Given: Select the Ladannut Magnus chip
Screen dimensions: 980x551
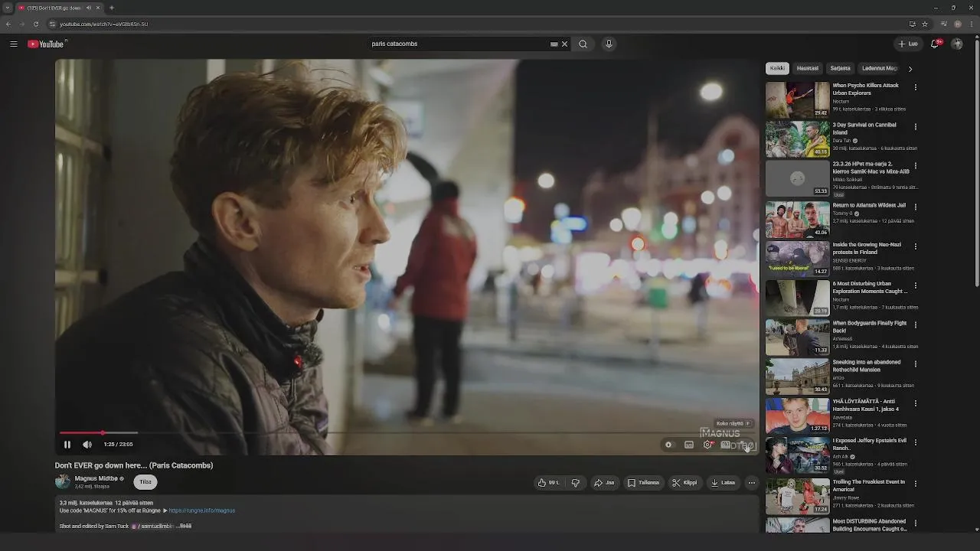Looking at the screenshot, I should [x=879, y=68].
